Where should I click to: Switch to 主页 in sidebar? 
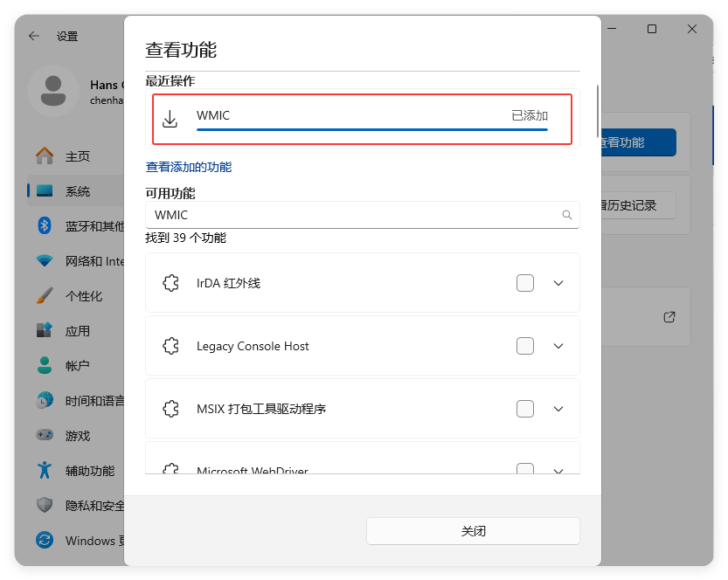tap(45, 155)
